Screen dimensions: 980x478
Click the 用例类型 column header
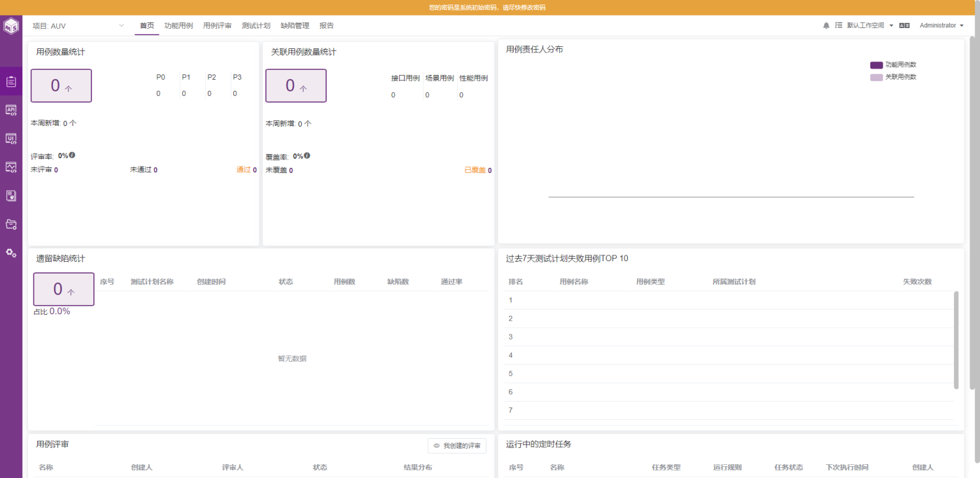pyautogui.click(x=650, y=281)
